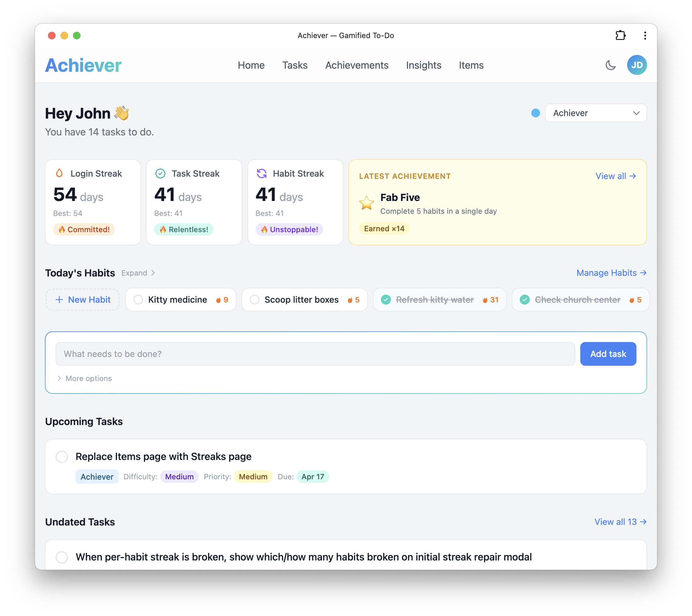Open the JD avatar profile icon

[637, 65]
